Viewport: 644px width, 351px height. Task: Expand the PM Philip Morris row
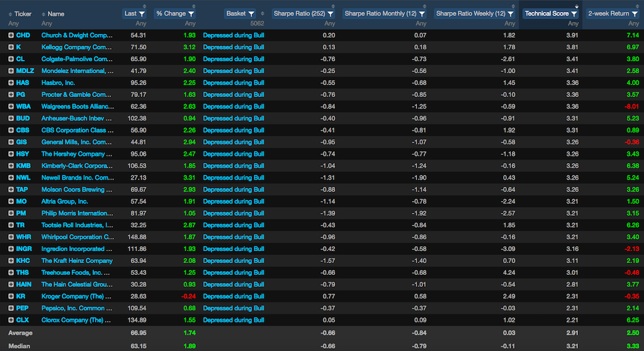pos(11,214)
